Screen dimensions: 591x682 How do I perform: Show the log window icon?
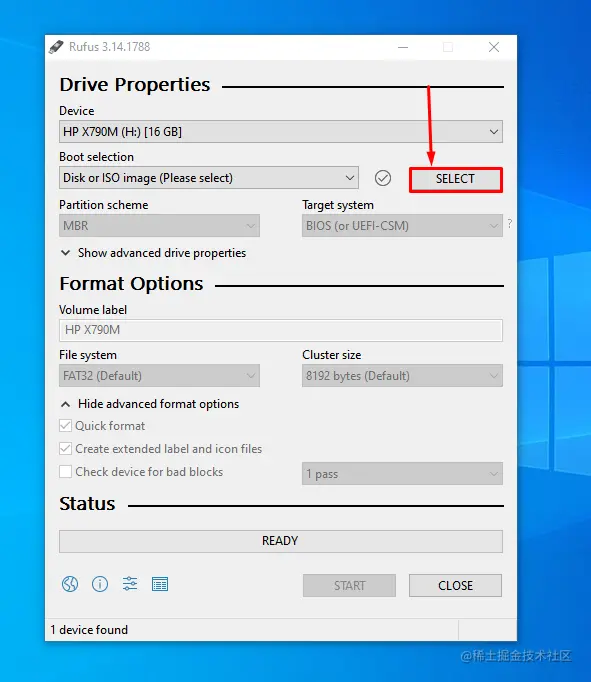tap(160, 584)
